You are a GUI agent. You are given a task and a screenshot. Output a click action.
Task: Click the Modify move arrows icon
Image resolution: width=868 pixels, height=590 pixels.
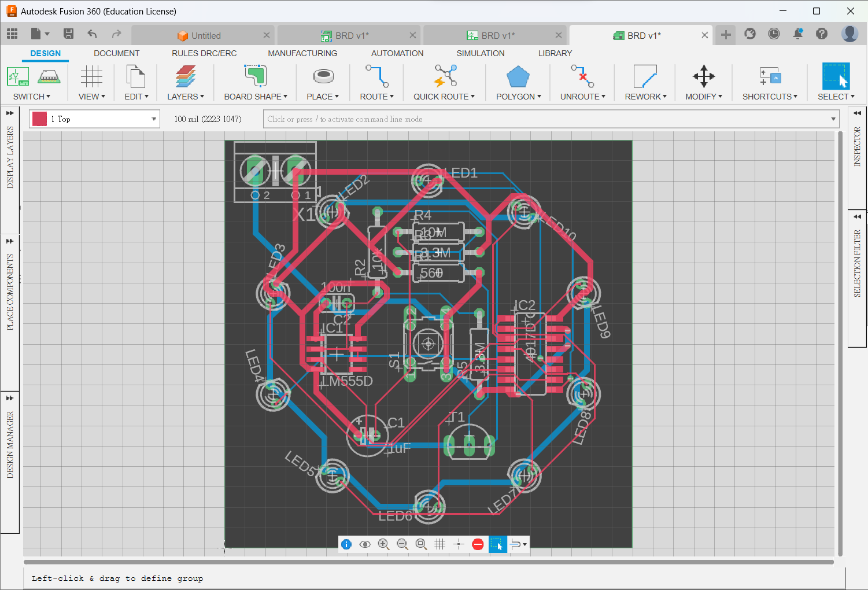point(703,77)
